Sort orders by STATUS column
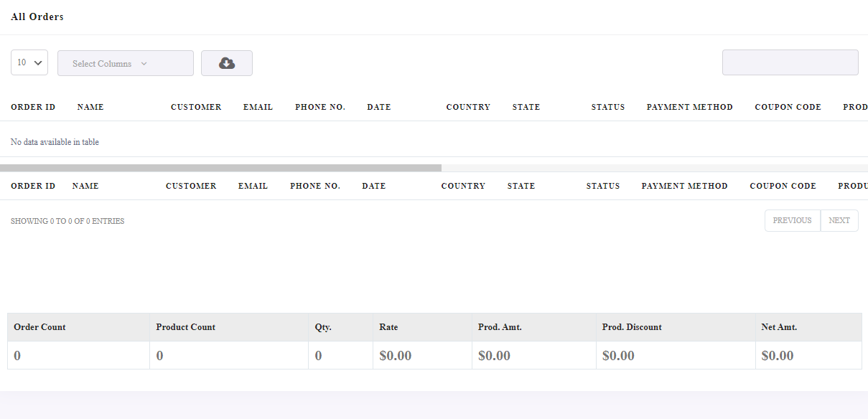 607,107
